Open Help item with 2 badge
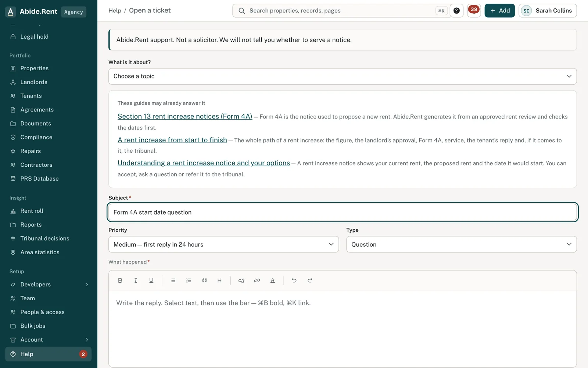 point(49,354)
